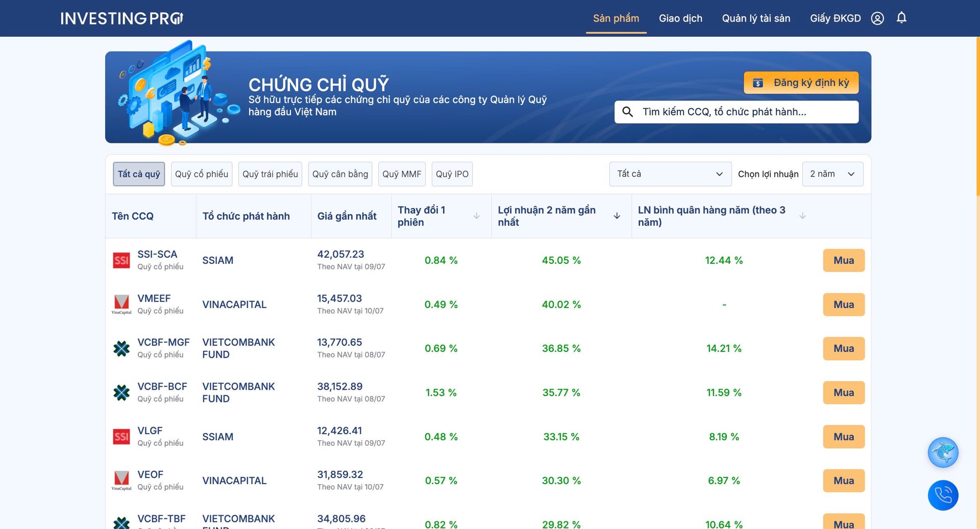Click the CHỨNG CHỈ QUỸ banner title
Viewport: 980px width, 529px height.
point(318,84)
